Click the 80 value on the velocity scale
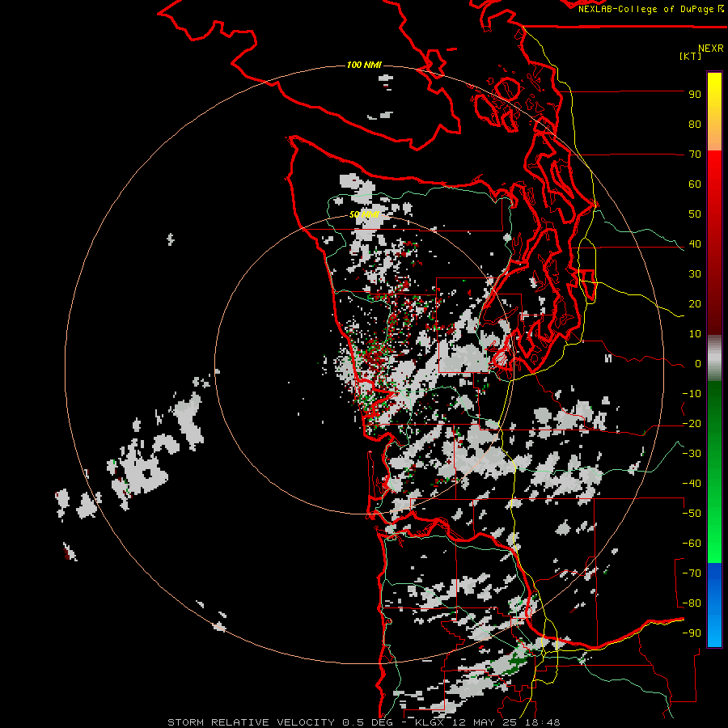 (x=695, y=125)
